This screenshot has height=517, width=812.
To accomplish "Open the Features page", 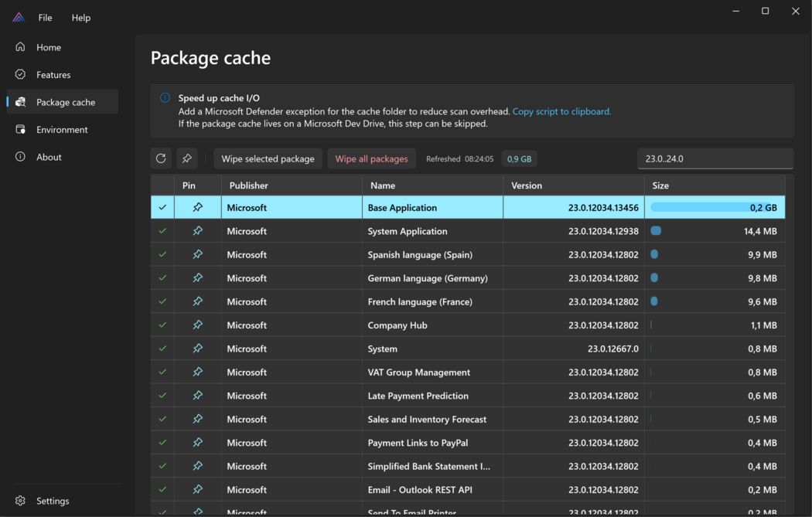I will click(62, 74).
